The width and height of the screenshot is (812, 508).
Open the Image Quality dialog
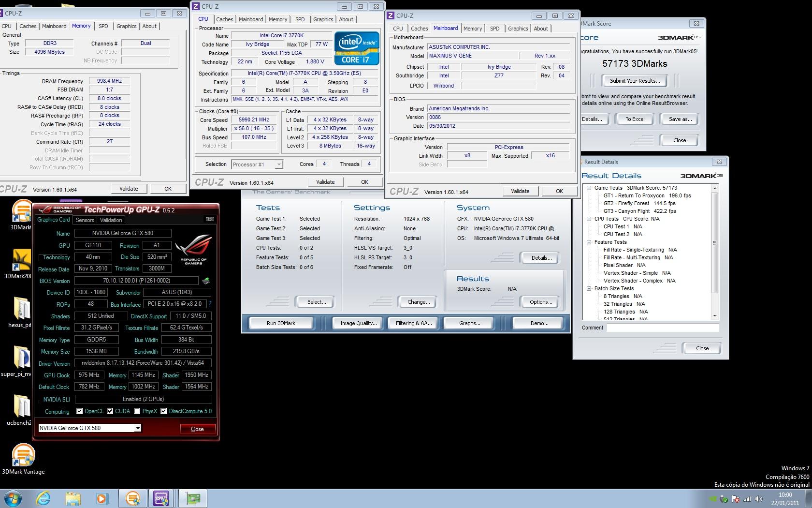[358, 323]
